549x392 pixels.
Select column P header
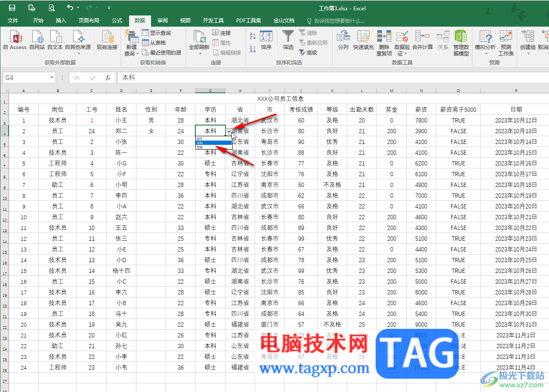click(x=516, y=91)
